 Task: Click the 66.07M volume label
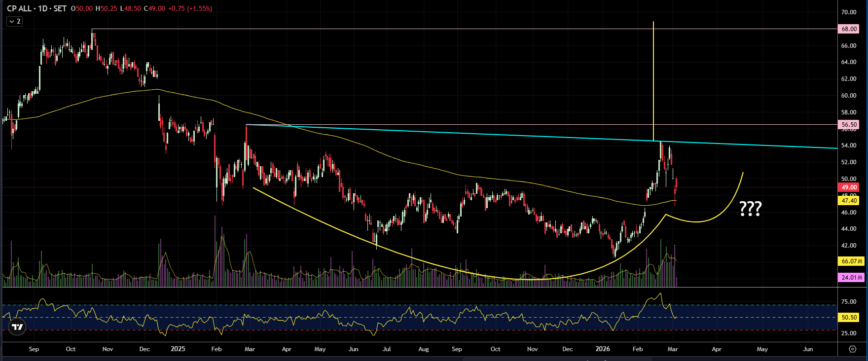[x=851, y=261]
